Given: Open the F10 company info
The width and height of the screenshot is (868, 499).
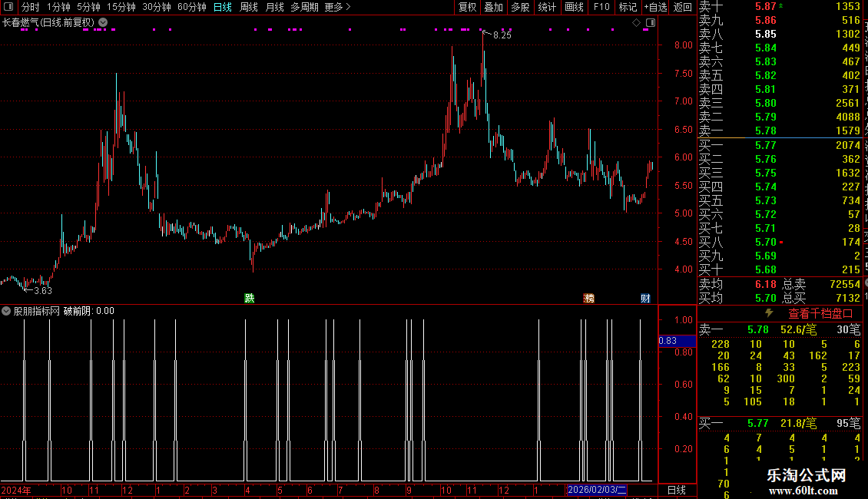Looking at the screenshot, I should tap(601, 7).
